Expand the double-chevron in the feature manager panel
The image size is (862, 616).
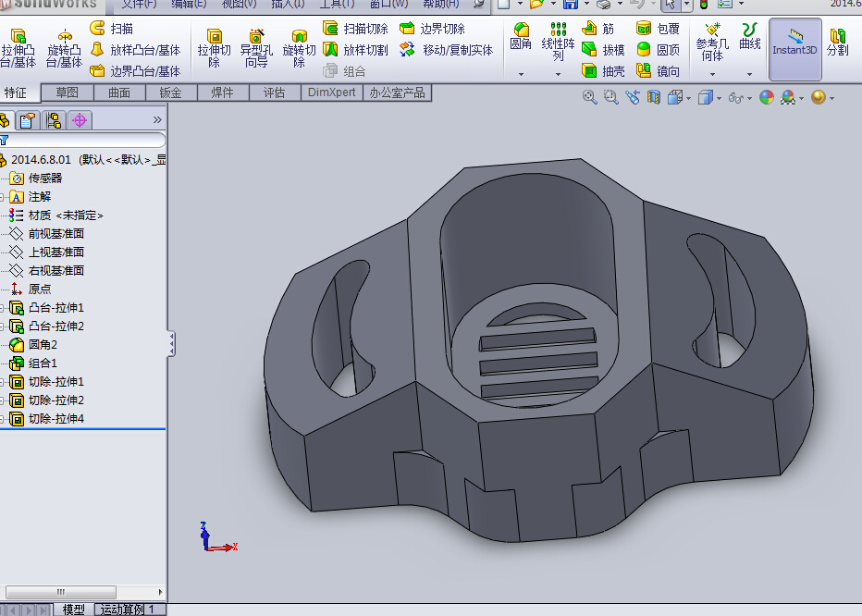(157, 119)
